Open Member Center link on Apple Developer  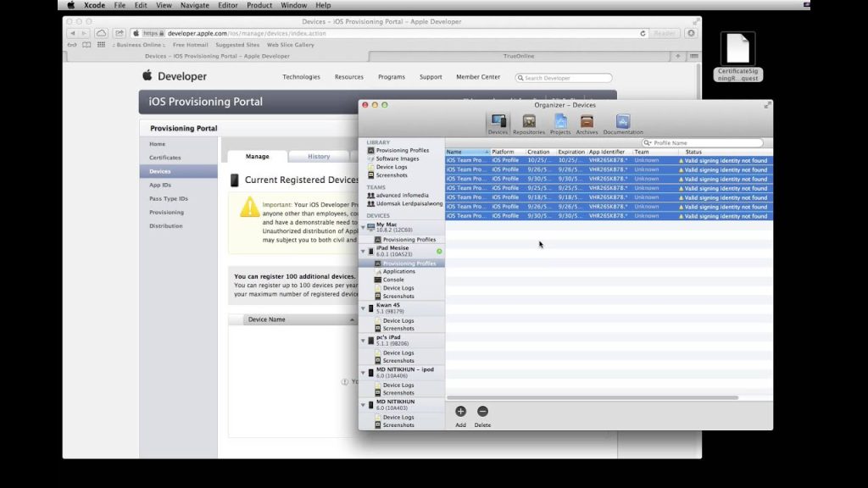478,77
